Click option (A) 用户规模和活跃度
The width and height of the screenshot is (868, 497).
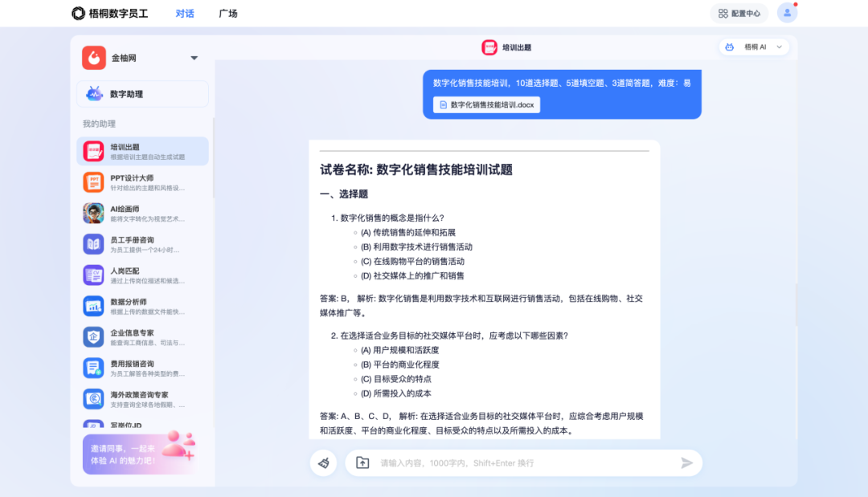point(399,350)
